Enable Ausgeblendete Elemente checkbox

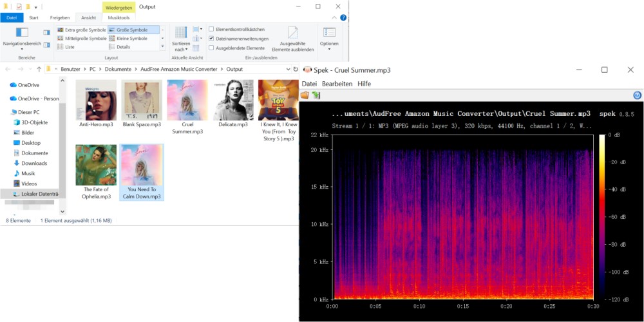click(211, 48)
